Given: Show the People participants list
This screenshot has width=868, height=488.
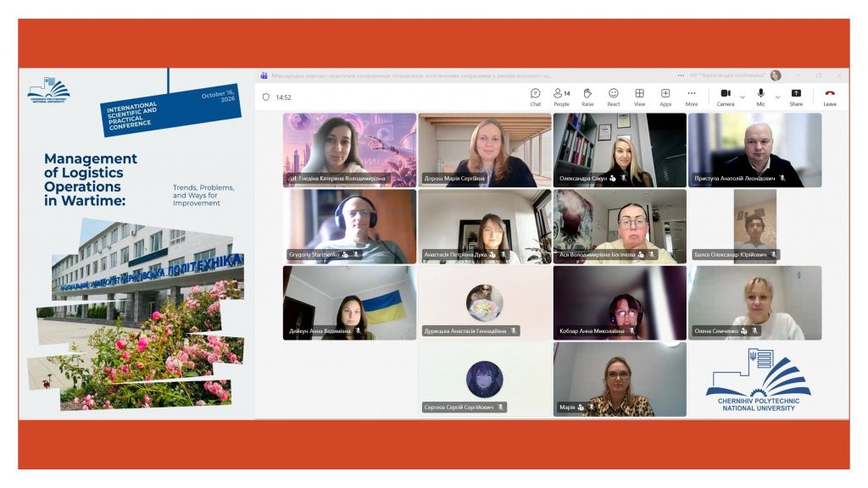Looking at the screenshot, I should point(561,97).
